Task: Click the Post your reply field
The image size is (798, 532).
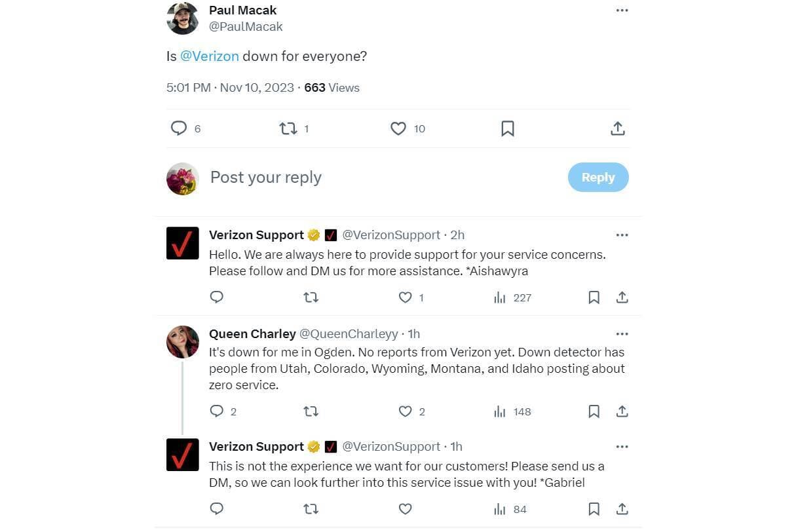Action: pyautogui.click(x=265, y=177)
